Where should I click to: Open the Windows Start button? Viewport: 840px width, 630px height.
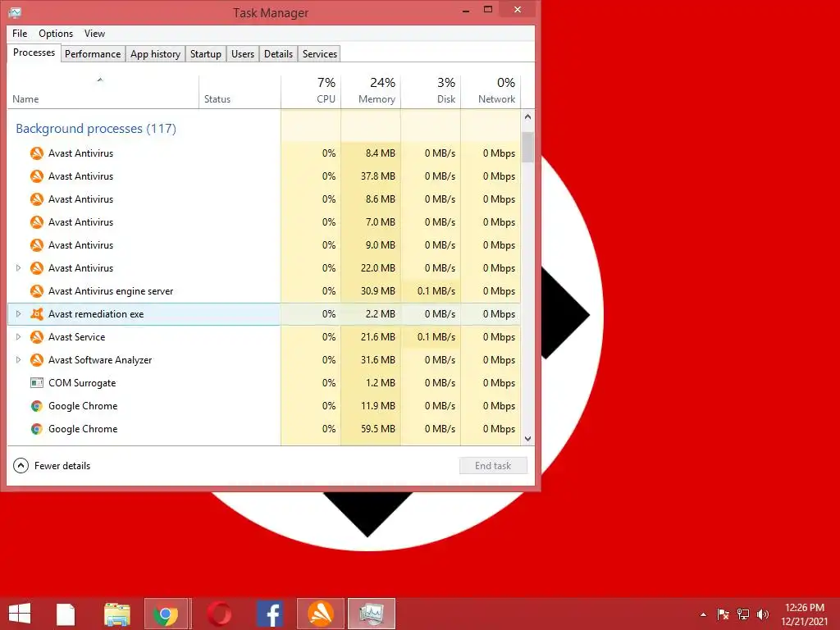[x=20, y=614]
